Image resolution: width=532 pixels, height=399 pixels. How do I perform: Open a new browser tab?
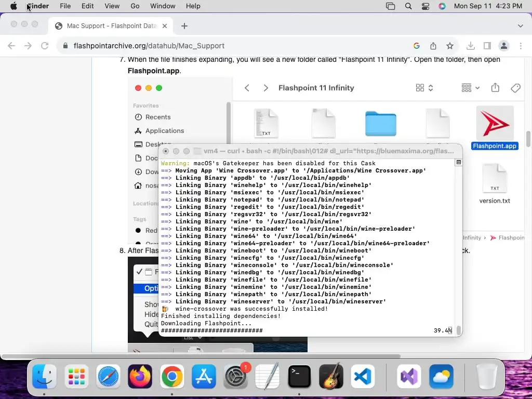(184, 26)
